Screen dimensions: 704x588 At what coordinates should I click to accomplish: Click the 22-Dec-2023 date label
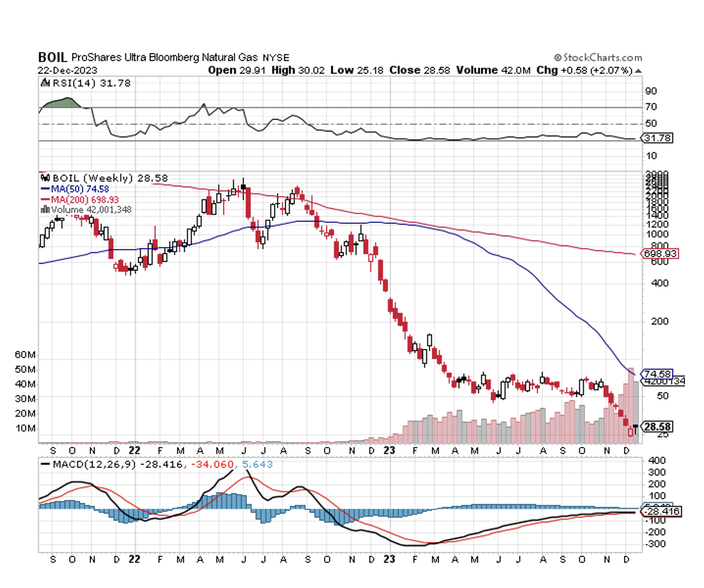tap(64, 70)
